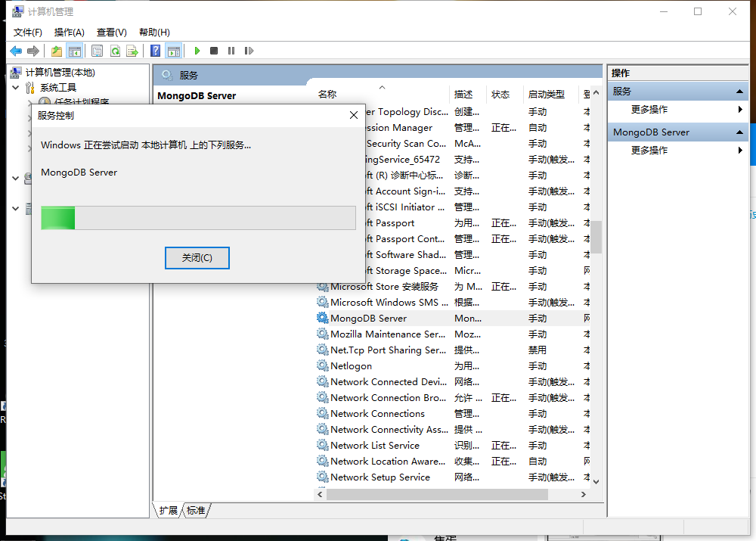Click the green Start Service play icon
This screenshot has width=756, height=541.
pyautogui.click(x=197, y=51)
